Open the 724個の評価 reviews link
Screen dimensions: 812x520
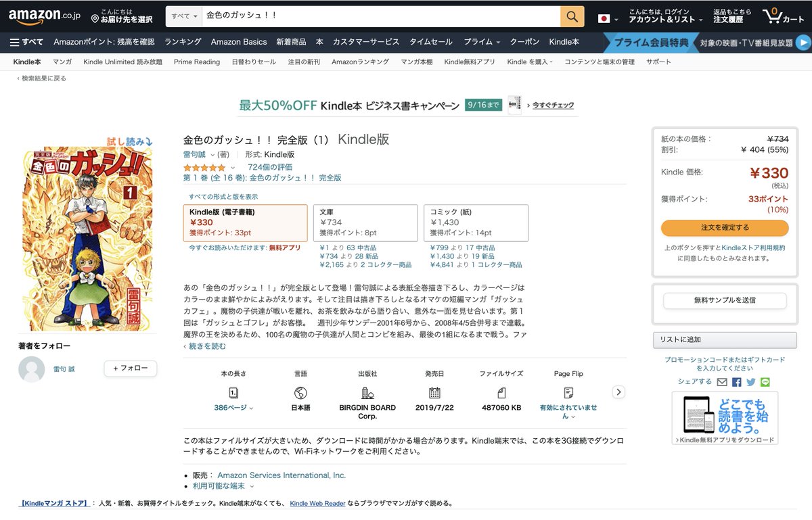270,167
